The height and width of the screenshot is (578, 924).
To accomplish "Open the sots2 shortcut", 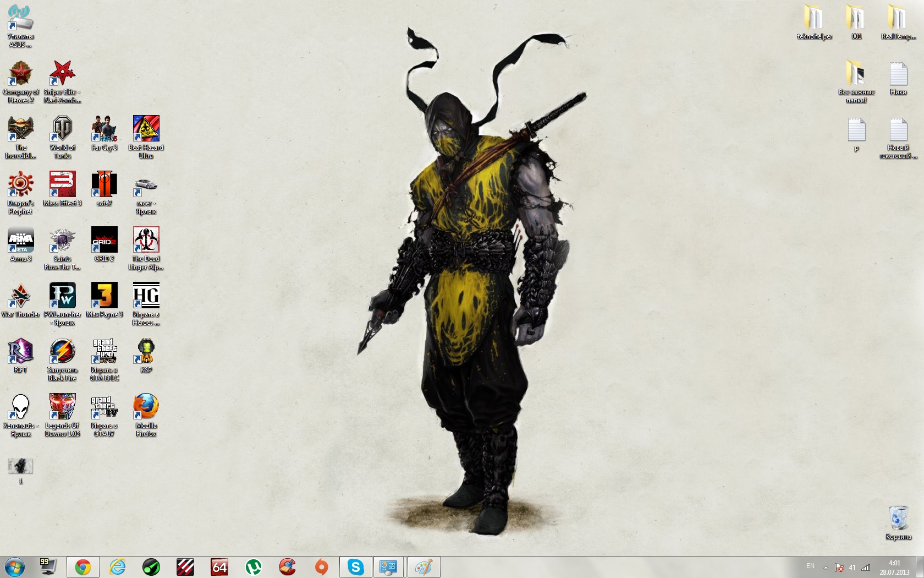I will pyautogui.click(x=104, y=189).
